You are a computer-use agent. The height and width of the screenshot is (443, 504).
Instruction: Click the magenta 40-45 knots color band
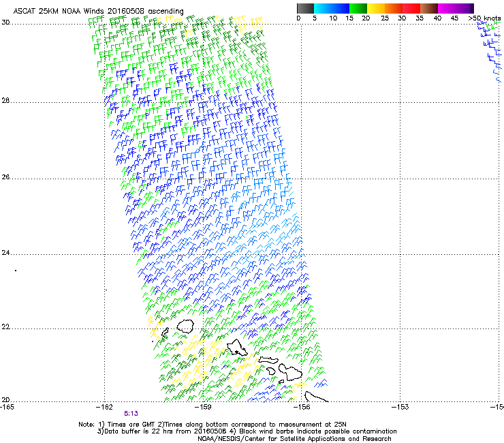[447, 8]
